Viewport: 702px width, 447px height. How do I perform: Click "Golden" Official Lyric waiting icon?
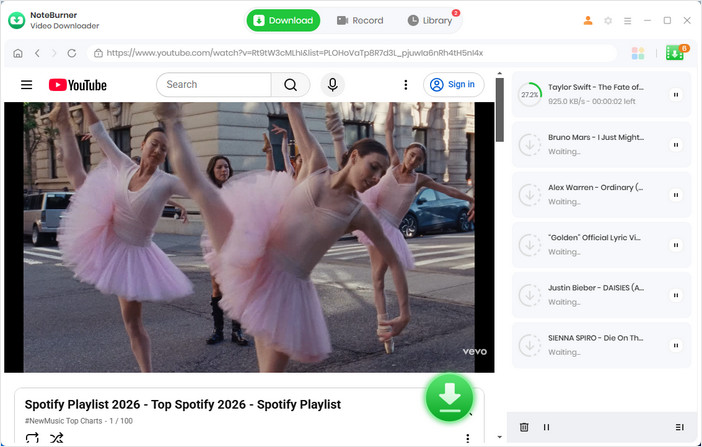pos(530,245)
